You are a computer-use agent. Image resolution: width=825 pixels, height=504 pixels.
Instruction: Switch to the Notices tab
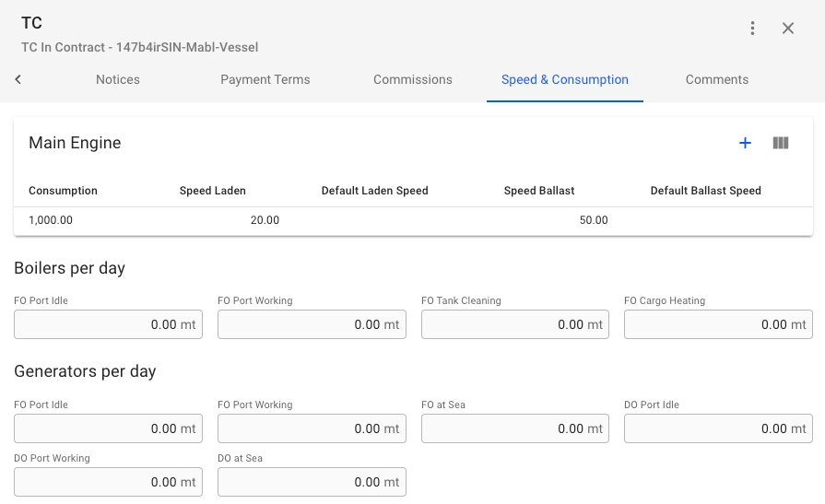tap(118, 80)
